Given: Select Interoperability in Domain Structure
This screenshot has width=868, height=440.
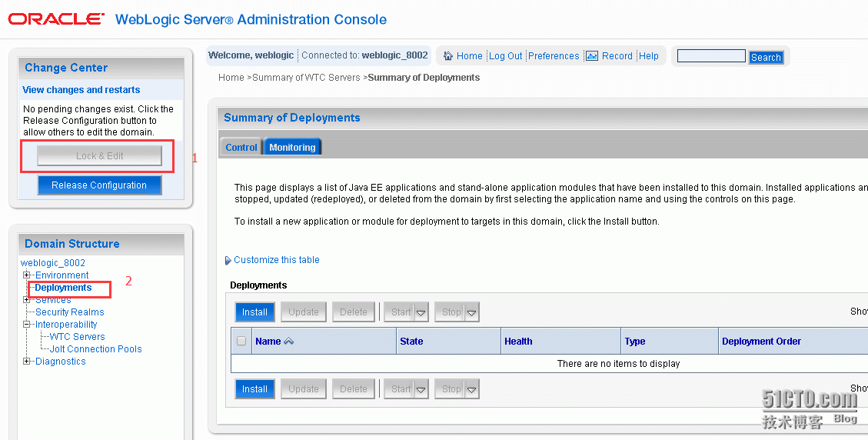Looking at the screenshot, I should [66, 324].
